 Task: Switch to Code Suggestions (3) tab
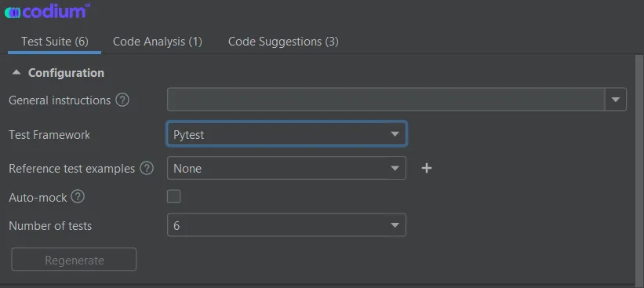(x=283, y=42)
